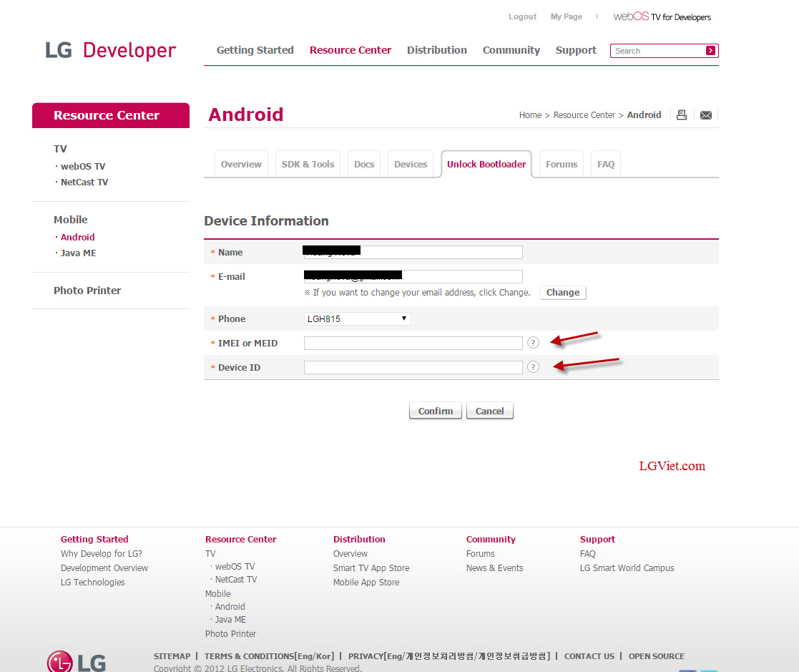The image size is (799, 672).
Task: Click the Facebook icon in the footer
Action: point(687,671)
